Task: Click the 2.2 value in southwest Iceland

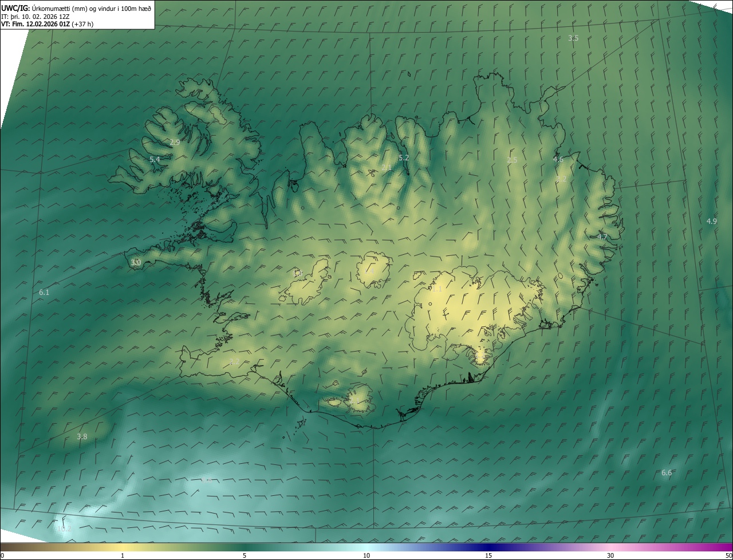Action: (234, 362)
